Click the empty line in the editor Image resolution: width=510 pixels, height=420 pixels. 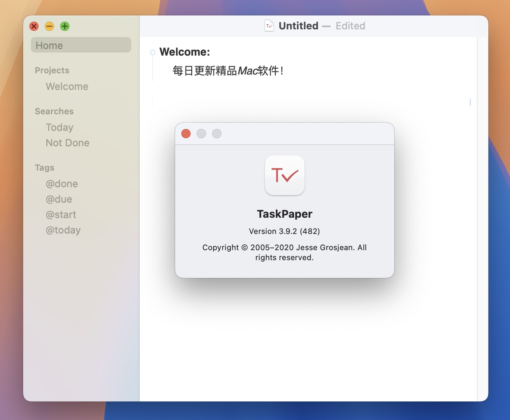pos(311,102)
